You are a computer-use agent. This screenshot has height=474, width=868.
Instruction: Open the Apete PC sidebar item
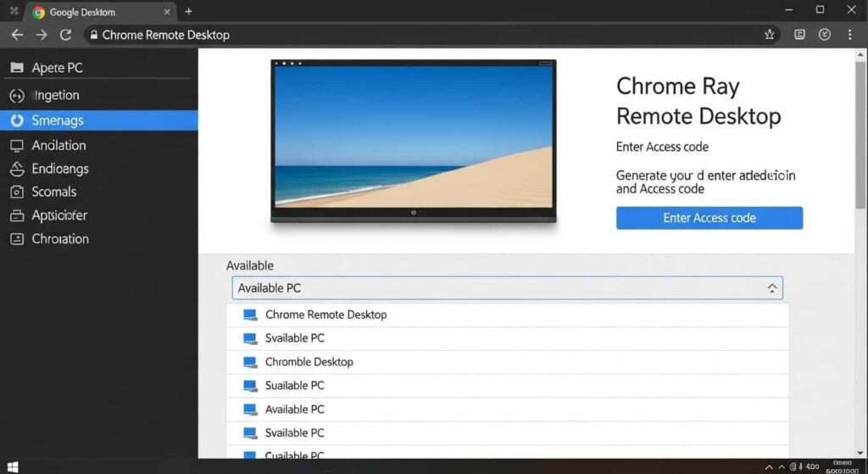tap(99, 68)
